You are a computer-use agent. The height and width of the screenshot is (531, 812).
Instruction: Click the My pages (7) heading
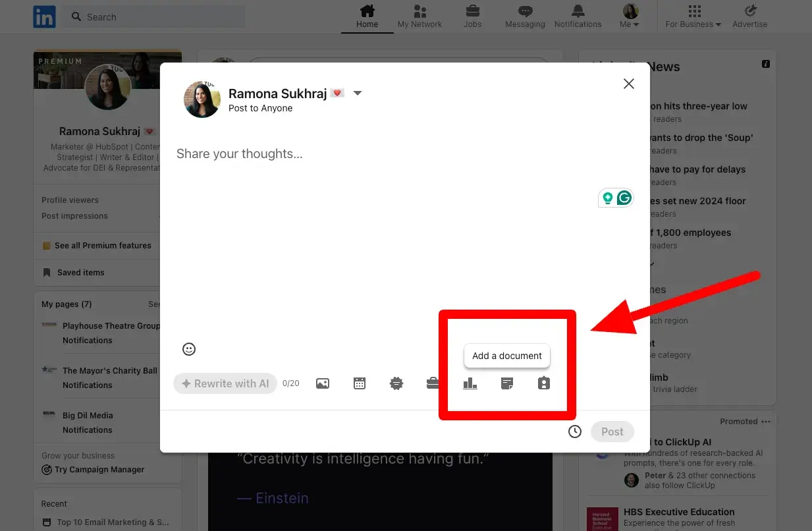point(67,304)
